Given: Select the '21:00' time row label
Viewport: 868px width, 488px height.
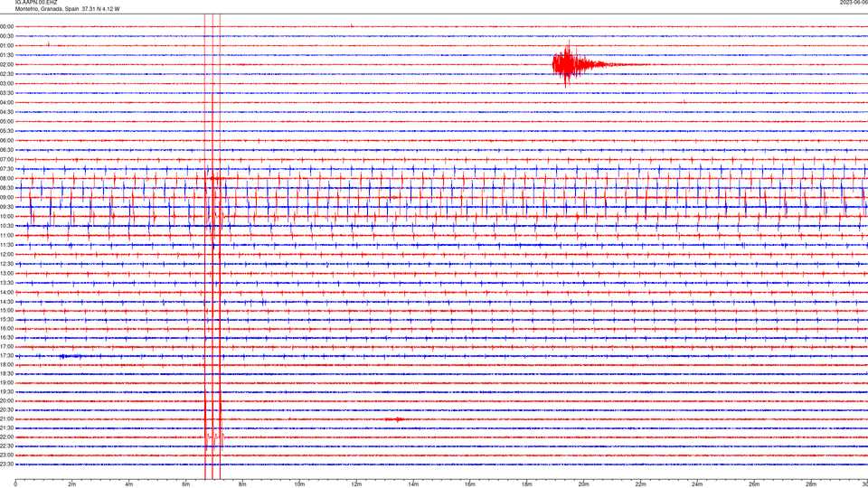Looking at the screenshot, I should pos(6,418).
